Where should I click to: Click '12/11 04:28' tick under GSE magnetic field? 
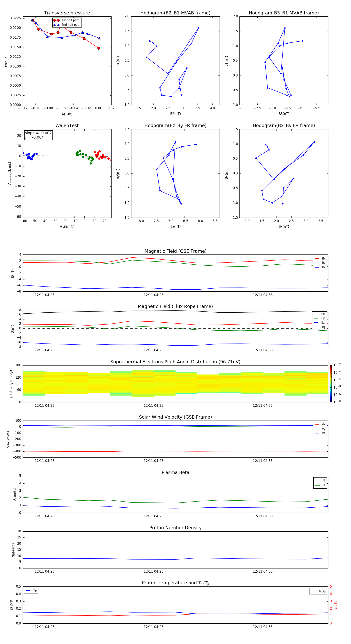pyautogui.click(x=153, y=295)
